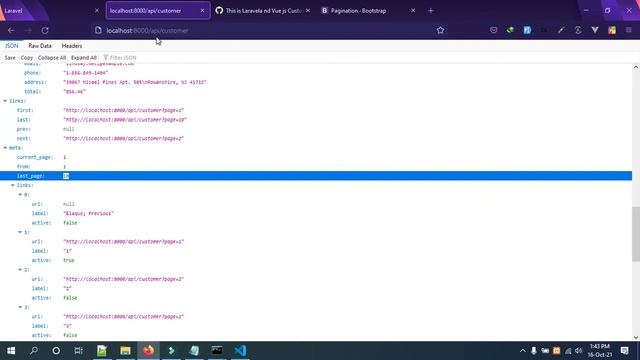The image size is (640, 360).
Task: Bookmark this page with the star icon
Action: click(440, 30)
